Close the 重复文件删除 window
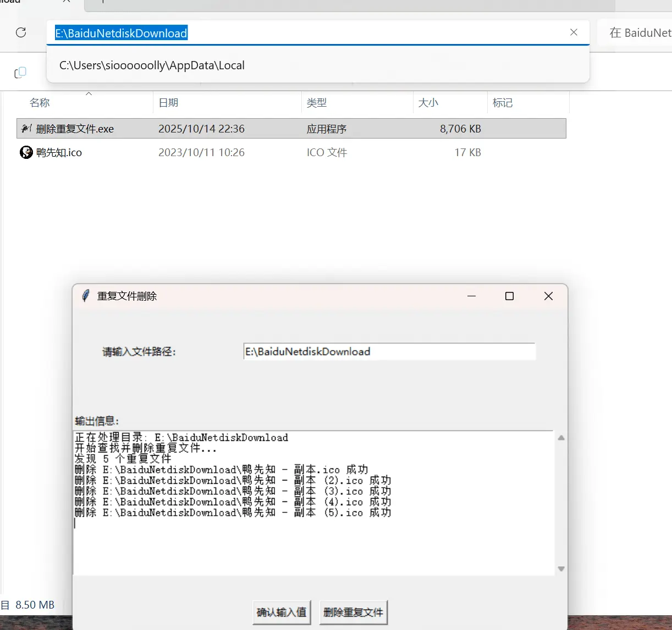Image resolution: width=672 pixels, height=630 pixels. pos(548,296)
